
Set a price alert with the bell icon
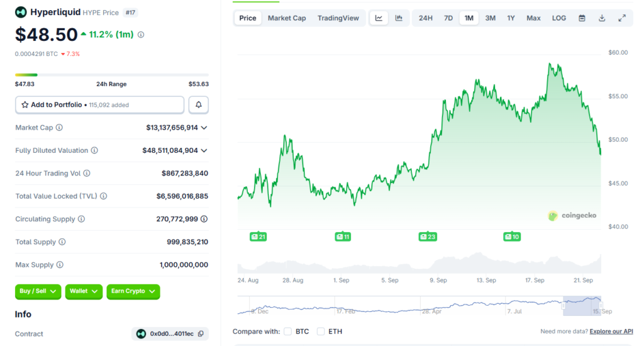click(198, 105)
